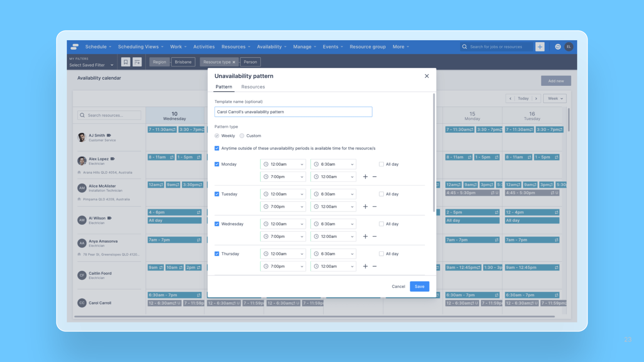Open Thursday 7:00pm start time dropdown
This screenshot has width=644, height=362.
click(x=283, y=266)
